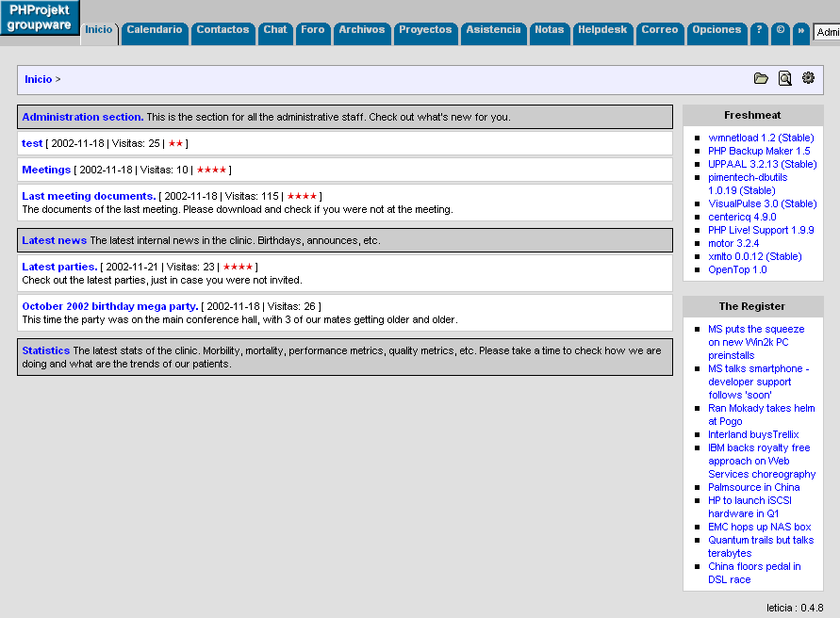This screenshot has height=618, width=840.
Task: Open IBM backs royalty free approach article
Action: tap(762, 461)
